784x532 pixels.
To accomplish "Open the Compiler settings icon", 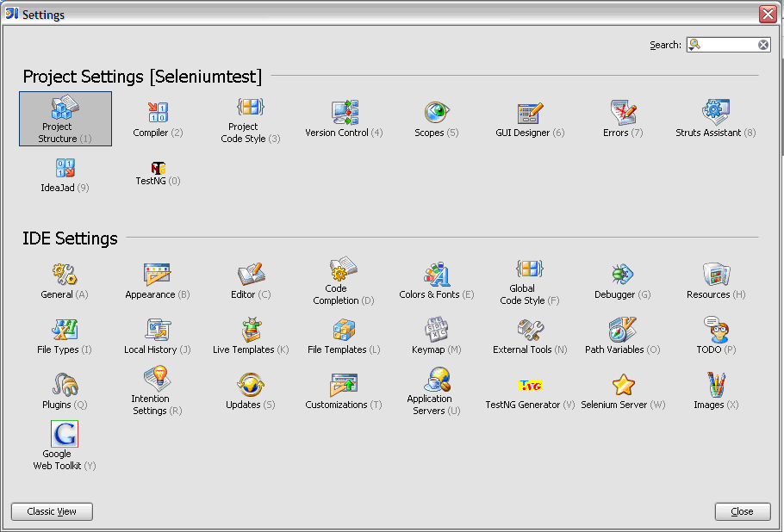I will click(158, 112).
